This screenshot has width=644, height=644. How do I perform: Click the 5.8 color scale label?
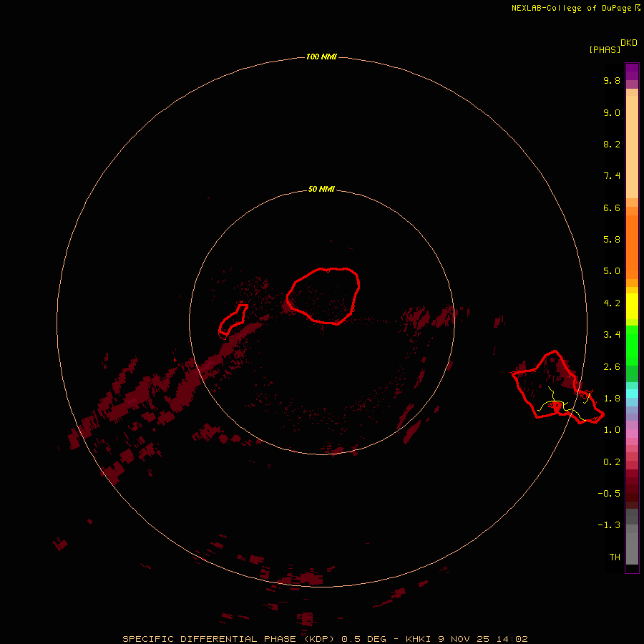pos(612,240)
